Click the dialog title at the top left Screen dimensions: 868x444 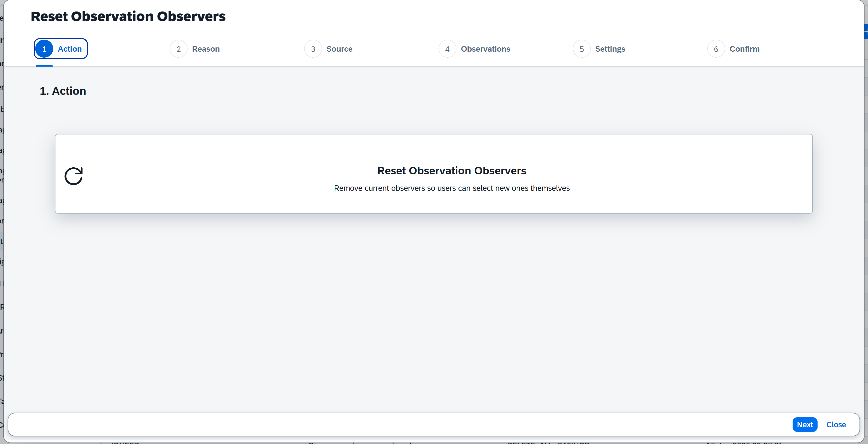(128, 16)
